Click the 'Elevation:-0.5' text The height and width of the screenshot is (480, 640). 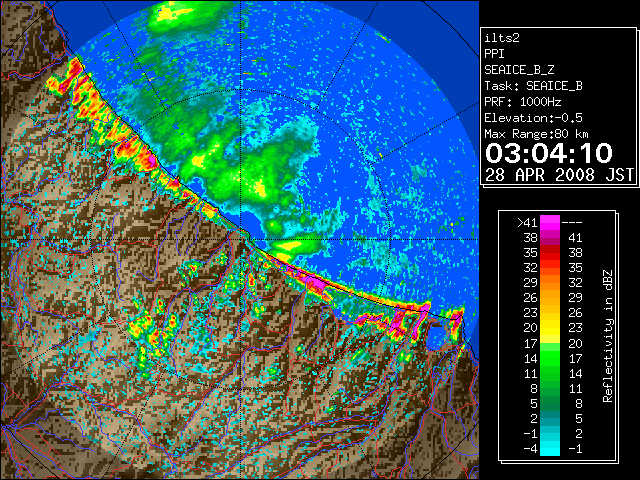[x=533, y=118]
